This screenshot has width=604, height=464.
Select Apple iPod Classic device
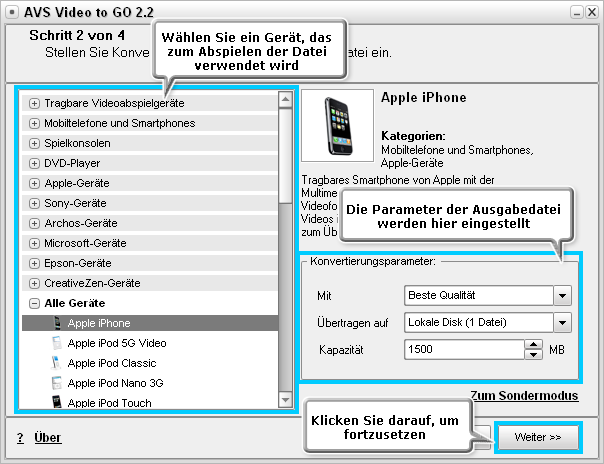click(x=112, y=363)
